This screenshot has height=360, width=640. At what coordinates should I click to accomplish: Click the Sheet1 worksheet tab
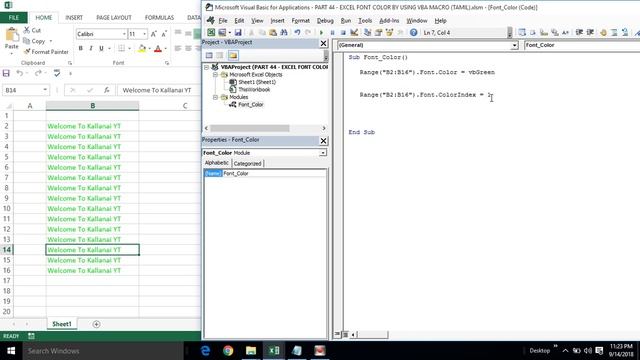pos(62,324)
